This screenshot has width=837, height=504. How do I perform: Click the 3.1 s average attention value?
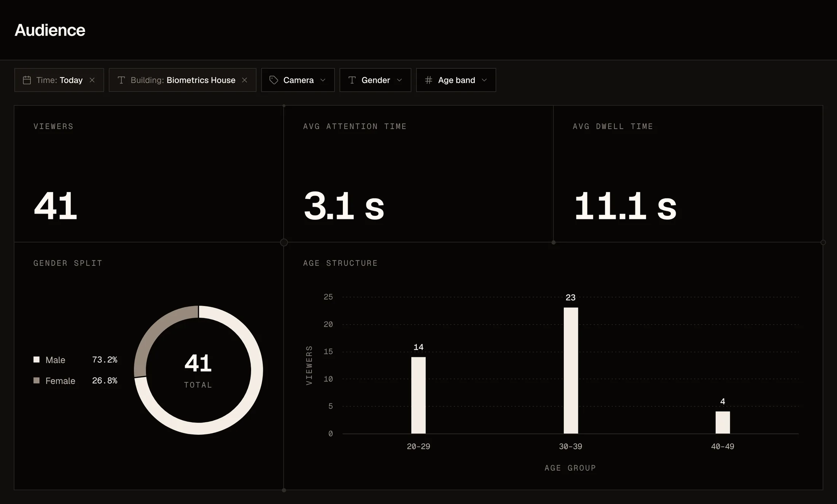coord(344,206)
